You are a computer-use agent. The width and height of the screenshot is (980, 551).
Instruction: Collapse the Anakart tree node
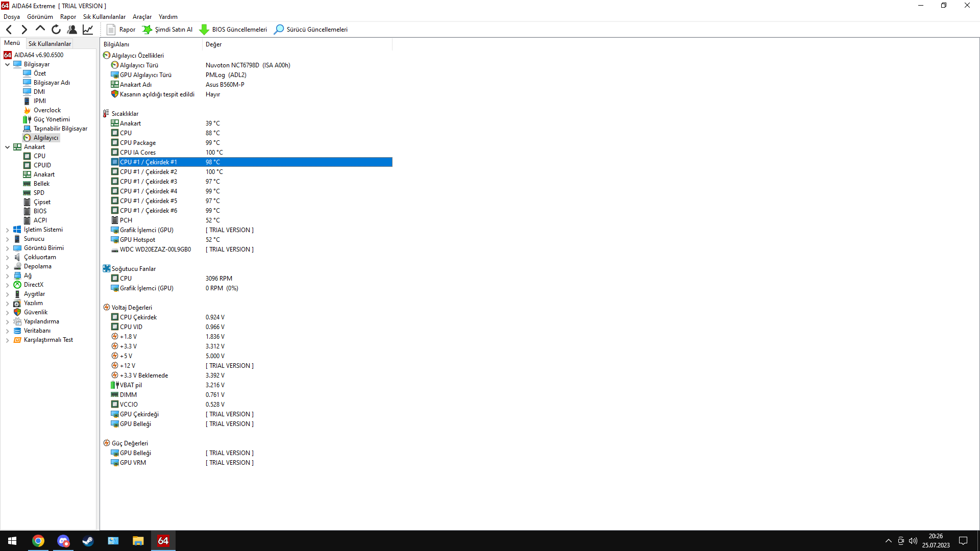click(x=8, y=147)
